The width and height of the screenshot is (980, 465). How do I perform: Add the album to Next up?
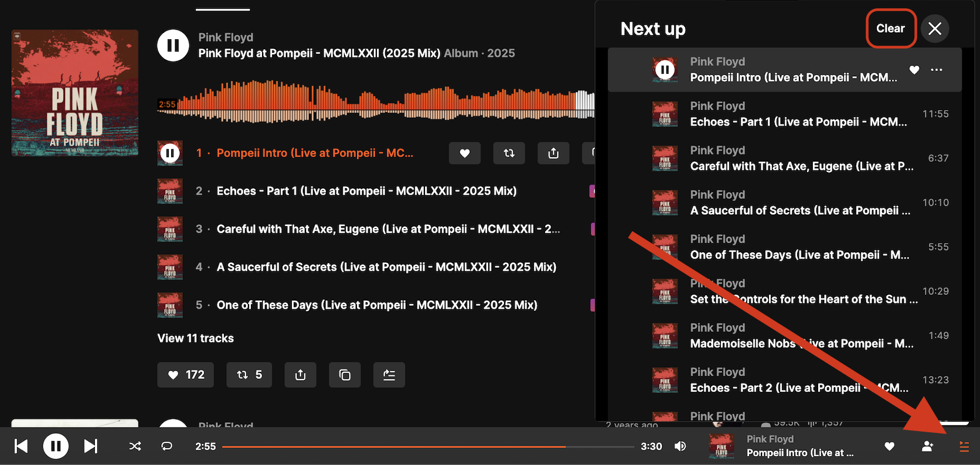(x=389, y=375)
